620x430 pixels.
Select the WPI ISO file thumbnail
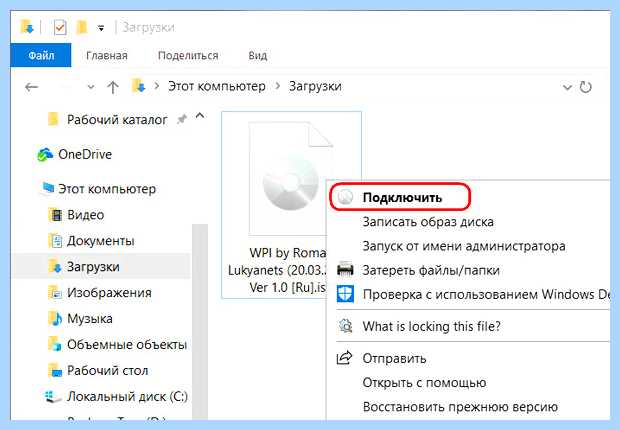pos(291,178)
